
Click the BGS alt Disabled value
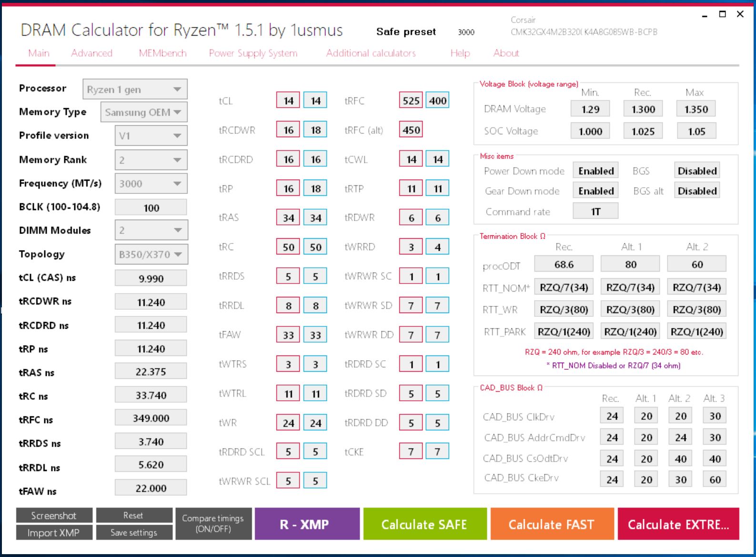[697, 191]
